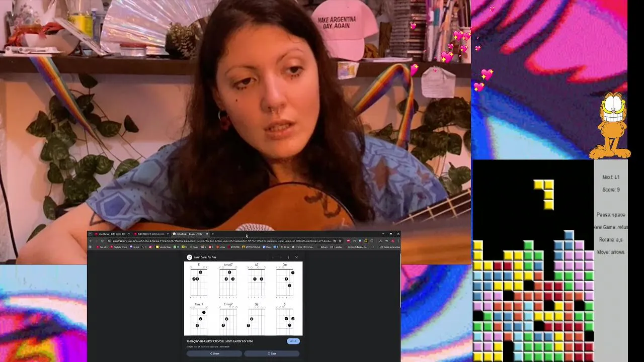Screen dimensions: 644x362
Task: Open the Google Keep bookmark
Action: click(x=163, y=247)
